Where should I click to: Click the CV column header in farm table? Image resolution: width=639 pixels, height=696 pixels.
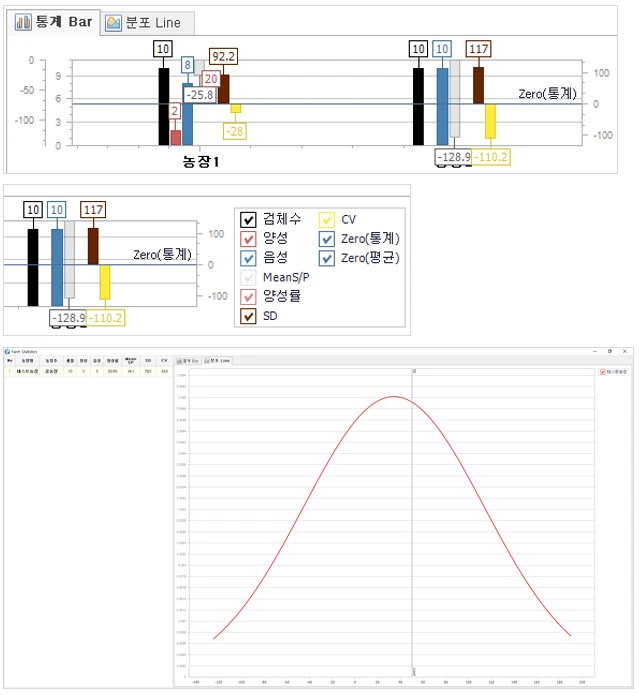tap(164, 360)
